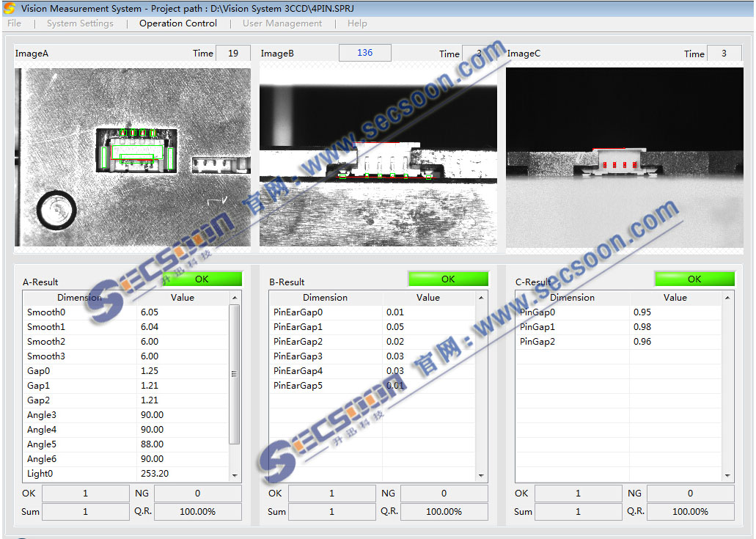Viewport: 756px width, 539px height.
Task: Click the ImageA camera preview
Action: point(133,158)
